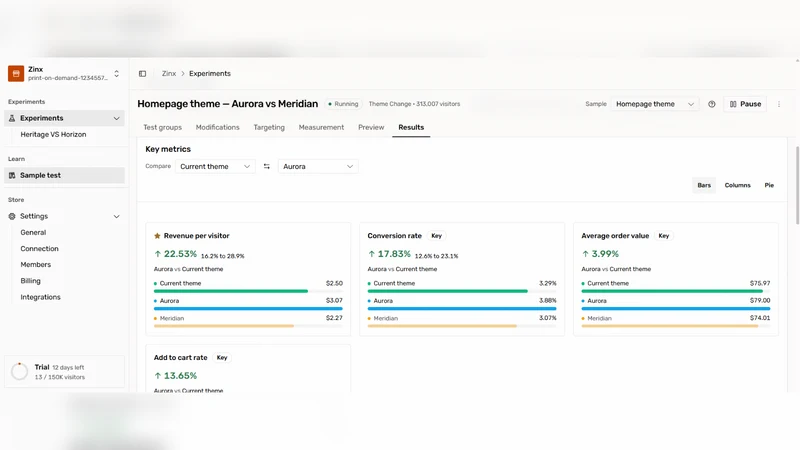The height and width of the screenshot is (450, 800).
Task: Click the Settings gear icon
Action: pyautogui.click(x=12, y=216)
